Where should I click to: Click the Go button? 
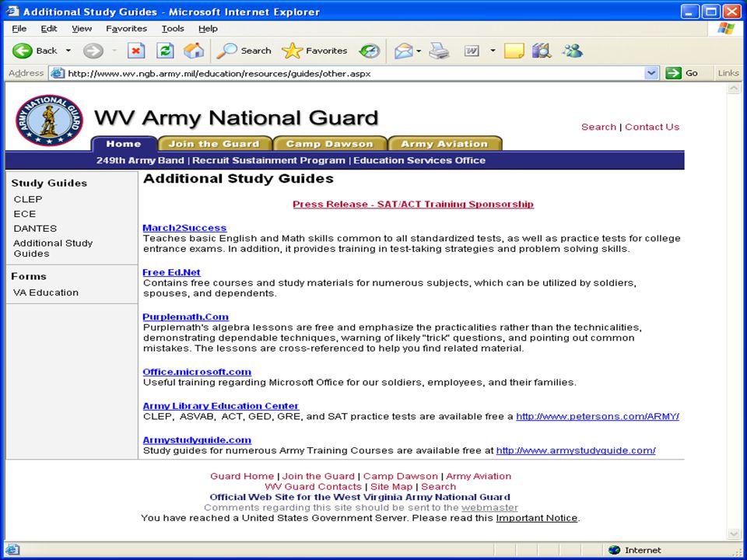coord(682,73)
